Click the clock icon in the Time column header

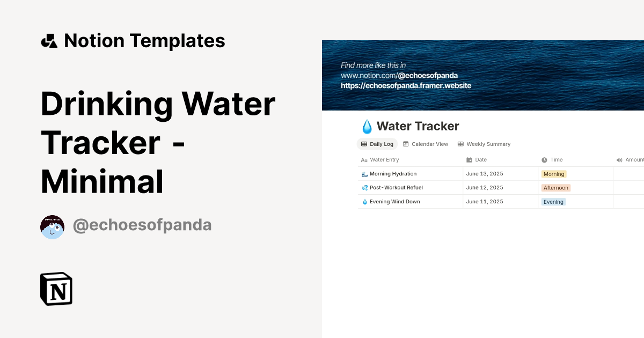point(544,159)
